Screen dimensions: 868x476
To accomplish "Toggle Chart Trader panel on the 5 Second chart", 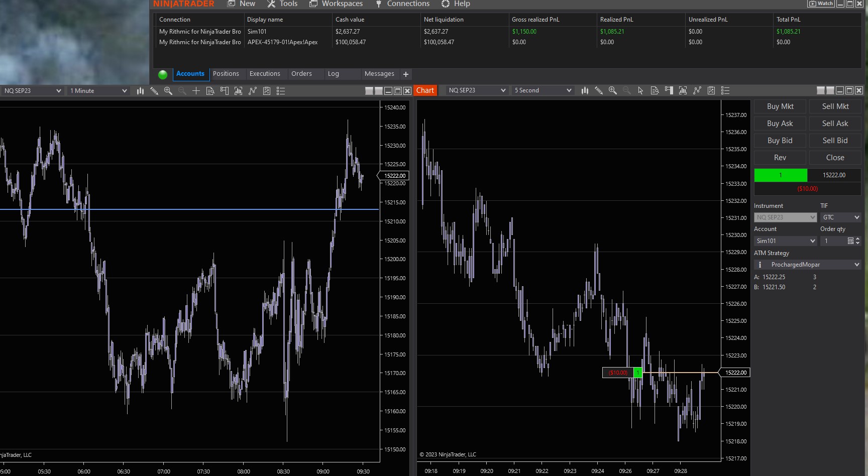I will click(x=669, y=90).
